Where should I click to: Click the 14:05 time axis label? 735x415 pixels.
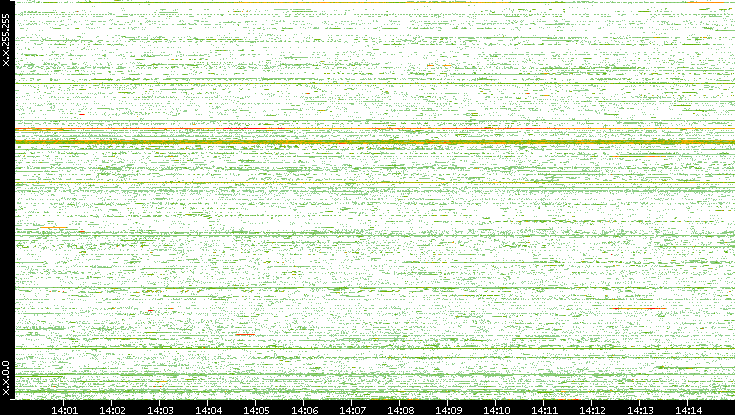tap(256, 410)
